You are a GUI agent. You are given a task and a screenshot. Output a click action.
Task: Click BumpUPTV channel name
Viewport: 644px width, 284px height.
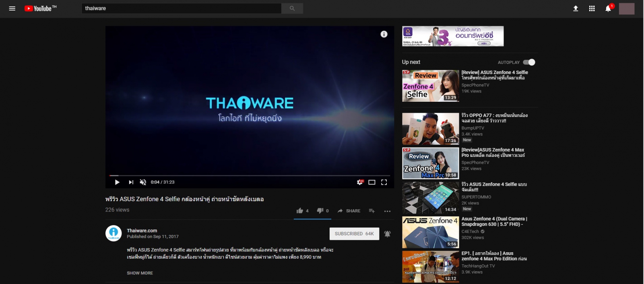click(473, 128)
